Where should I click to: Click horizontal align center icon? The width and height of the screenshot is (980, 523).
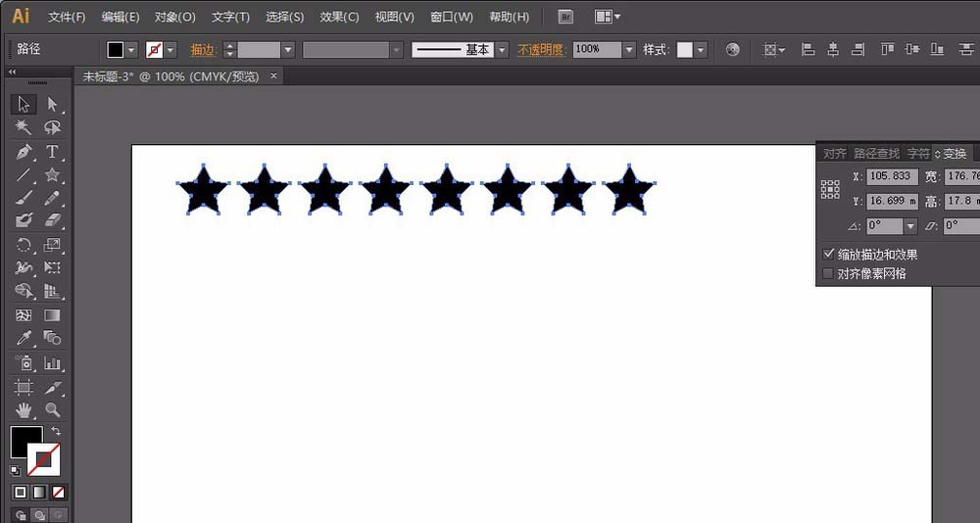[832, 49]
